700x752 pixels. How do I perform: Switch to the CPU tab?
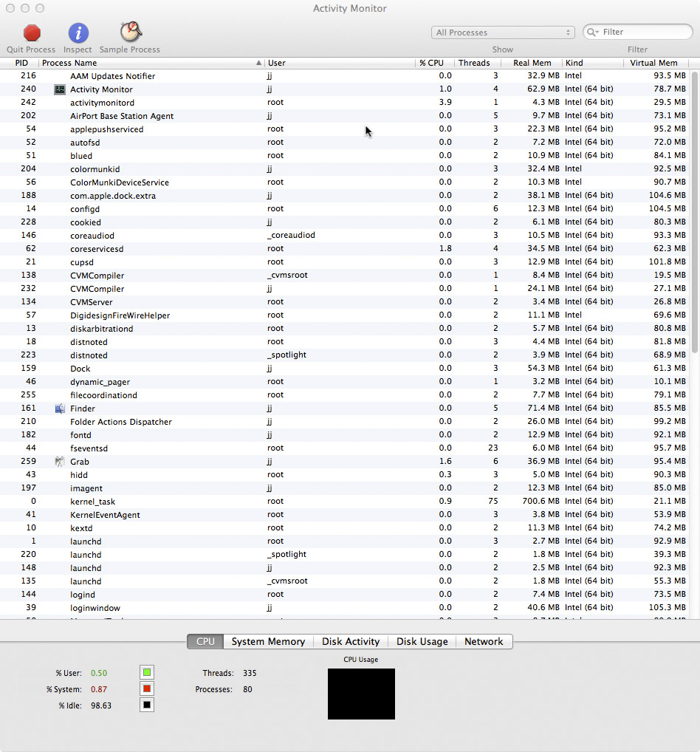click(205, 641)
